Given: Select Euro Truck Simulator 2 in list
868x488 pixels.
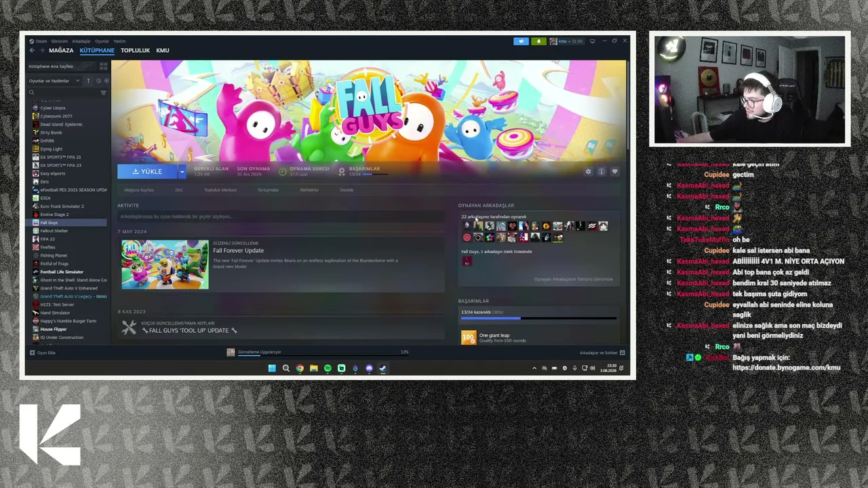Looking at the screenshot, I should (x=62, y=206).
